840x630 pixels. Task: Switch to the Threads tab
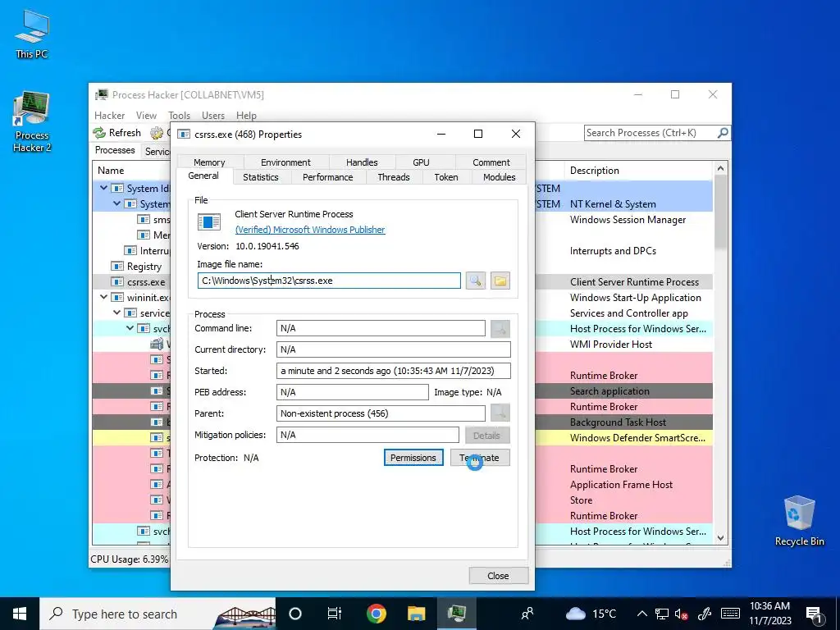pos(394,177)
